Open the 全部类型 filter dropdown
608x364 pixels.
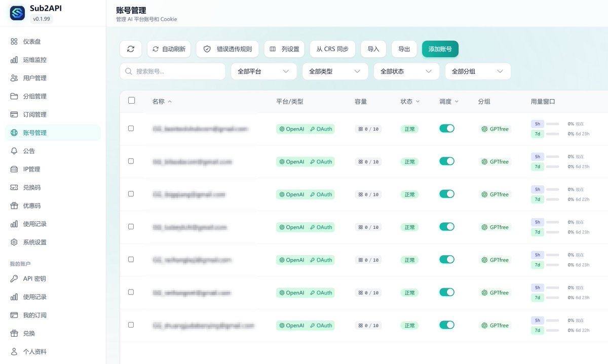335,71
